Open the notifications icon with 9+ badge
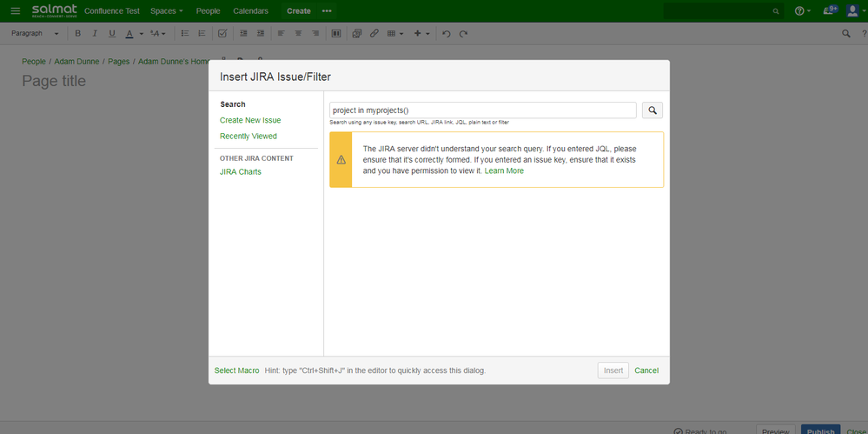The height and width of the screenshot is (434, 868). point(830,10)
